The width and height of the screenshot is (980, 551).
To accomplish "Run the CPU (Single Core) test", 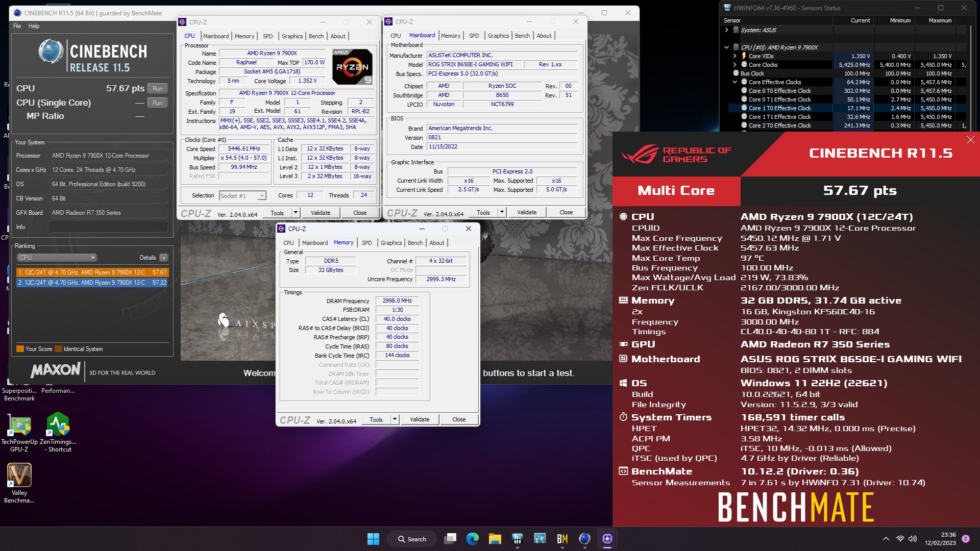I will tap(158, 103).
